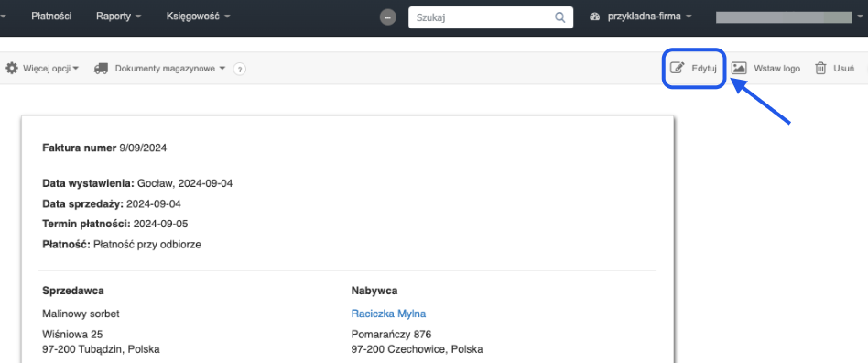This screenshot has width=868, height=363.
Task: Expand the Dokumenty magazynowe dropdown
Action: pos(170,69)
